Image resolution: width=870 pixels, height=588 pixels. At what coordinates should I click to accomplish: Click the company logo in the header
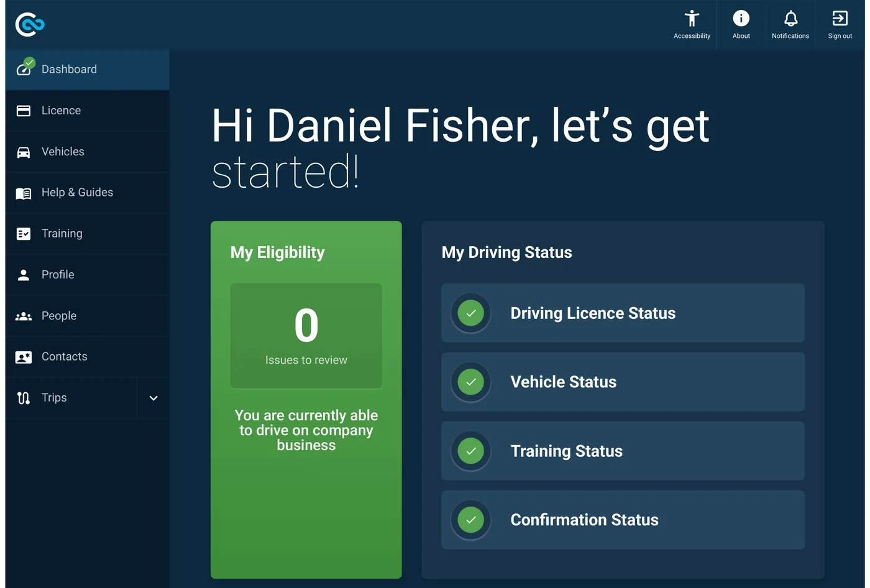tap(30, 25)
